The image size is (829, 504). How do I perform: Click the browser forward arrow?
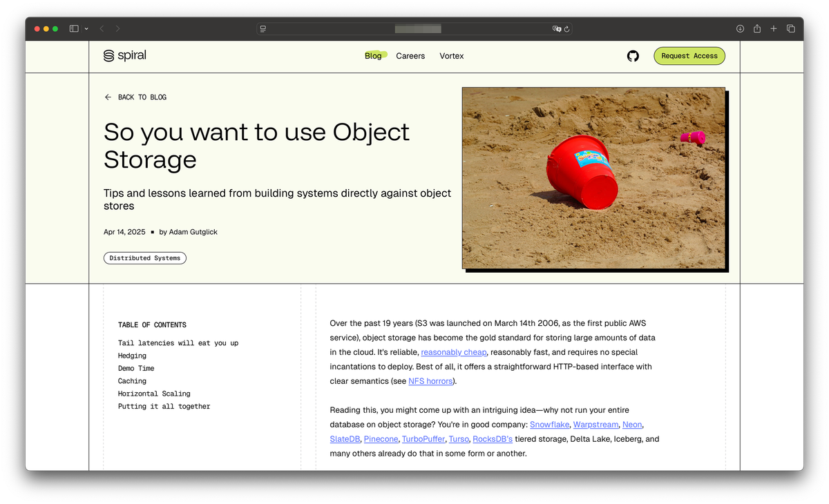click(118, 29)
